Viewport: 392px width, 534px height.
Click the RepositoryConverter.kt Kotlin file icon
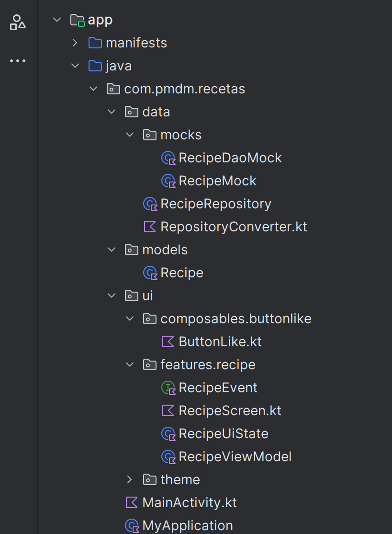[x=150, y=227]
